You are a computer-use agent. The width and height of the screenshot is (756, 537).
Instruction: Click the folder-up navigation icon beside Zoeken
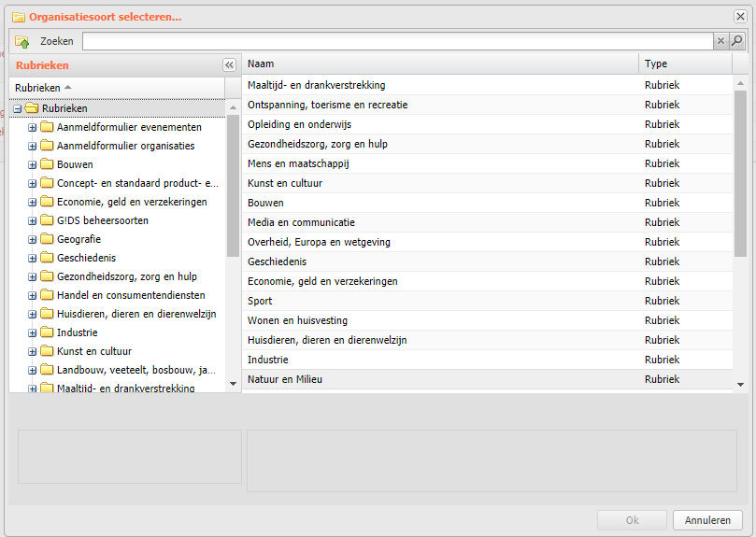point(21,42)
